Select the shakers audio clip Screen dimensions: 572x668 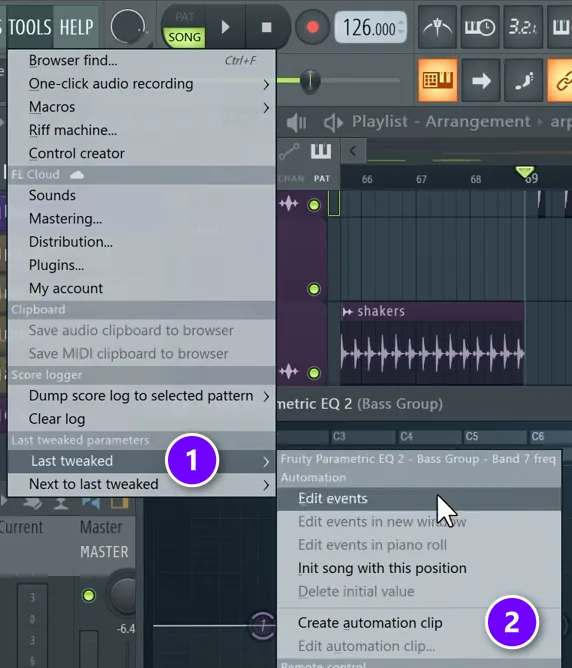click(x=432, y=343)
